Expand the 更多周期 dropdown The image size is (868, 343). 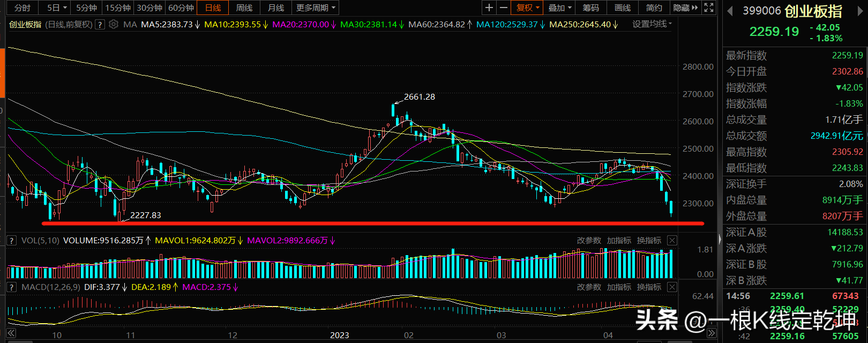coord(316,8)
